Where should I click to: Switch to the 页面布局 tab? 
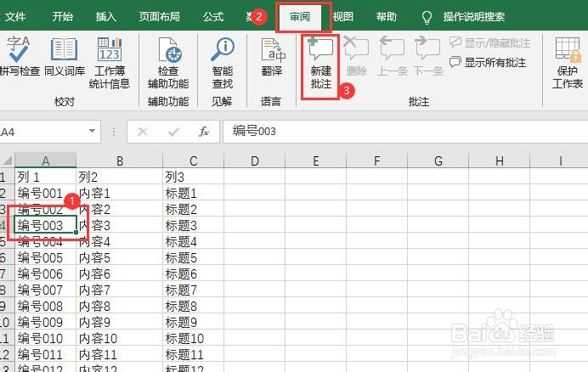[x=160, y=16]
